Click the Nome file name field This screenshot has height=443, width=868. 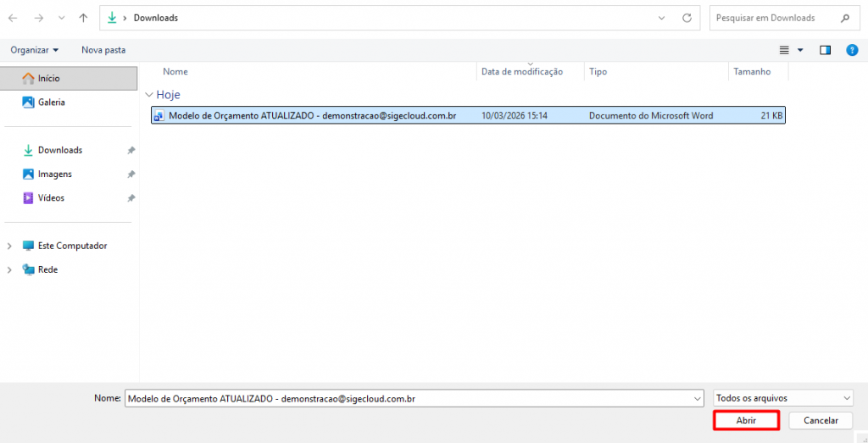407,398
